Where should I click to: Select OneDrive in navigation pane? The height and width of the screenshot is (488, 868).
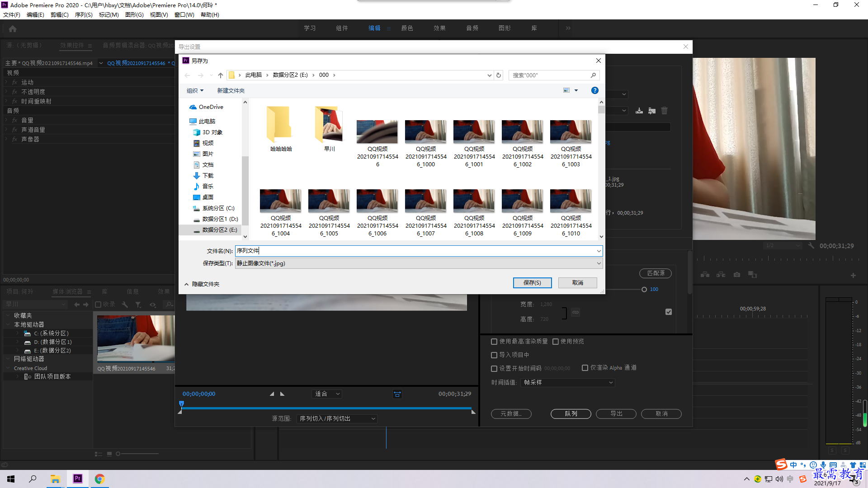tap(211, 107)
